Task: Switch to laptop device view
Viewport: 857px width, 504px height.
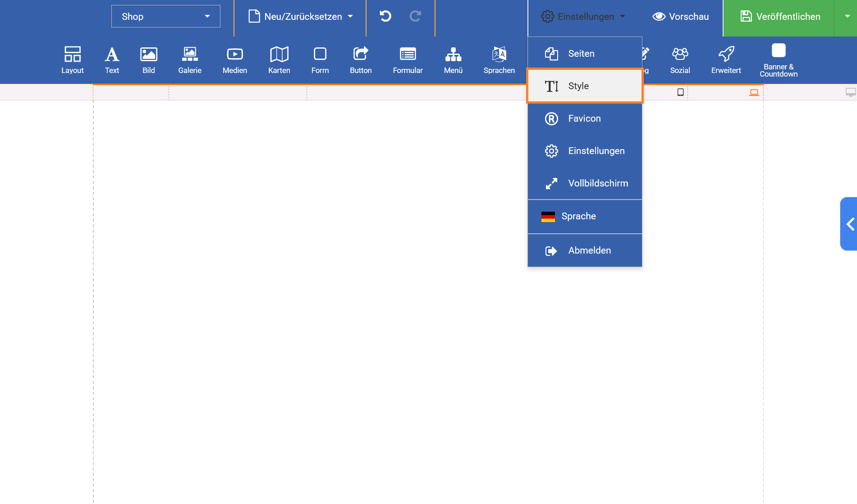Action: (x=754, y=92)
